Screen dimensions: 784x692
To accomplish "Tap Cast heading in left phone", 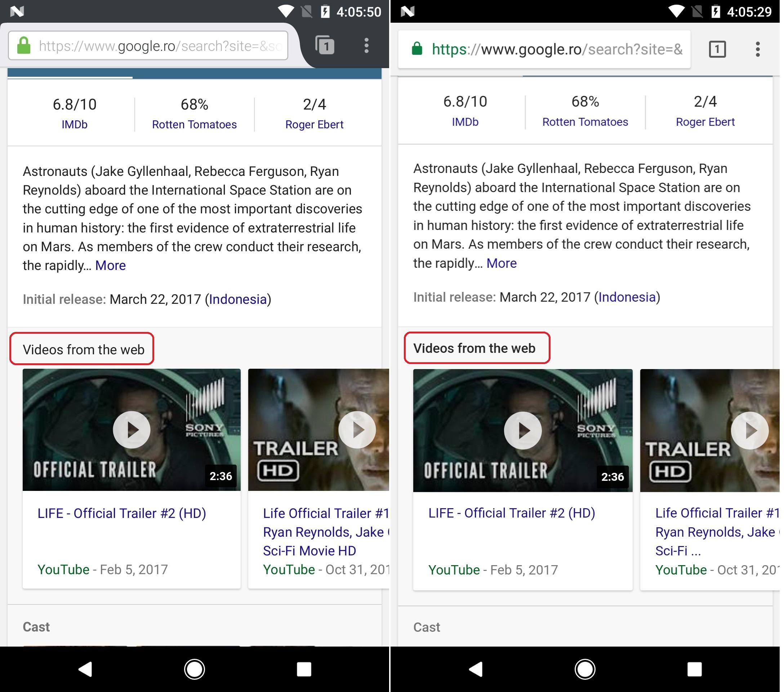I will 36,627.
